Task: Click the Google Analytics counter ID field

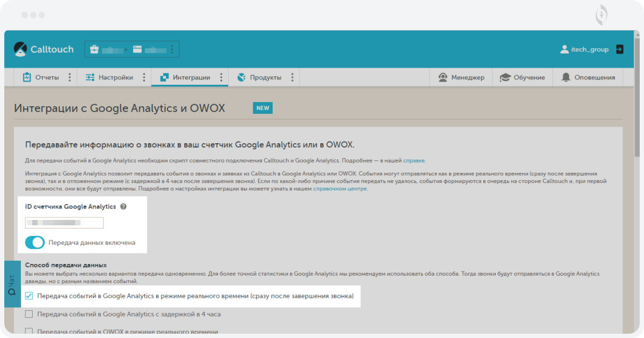Action: tap(64, 223)
